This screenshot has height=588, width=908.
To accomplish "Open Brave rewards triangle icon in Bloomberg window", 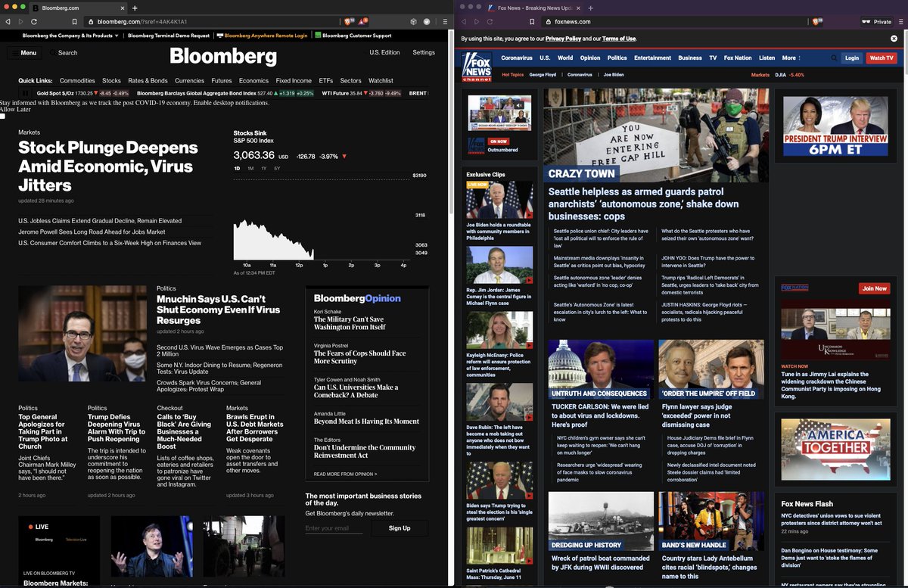I will click(365, 22).
